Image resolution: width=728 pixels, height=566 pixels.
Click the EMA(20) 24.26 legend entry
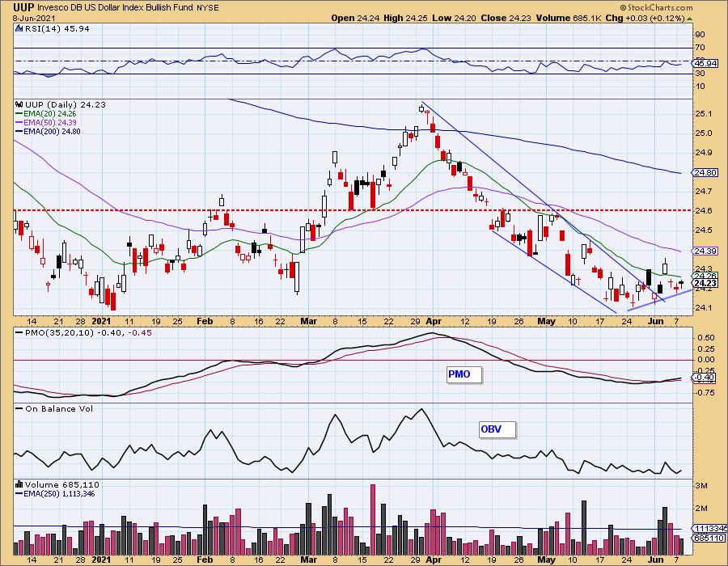46,114
